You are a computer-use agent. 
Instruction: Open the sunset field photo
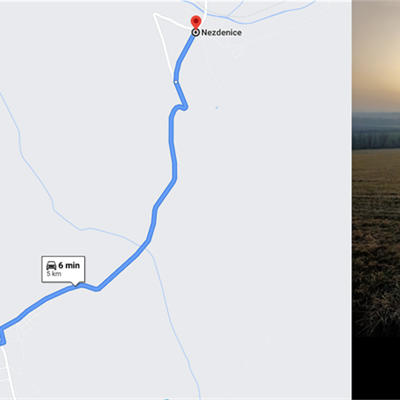(376, 168)
